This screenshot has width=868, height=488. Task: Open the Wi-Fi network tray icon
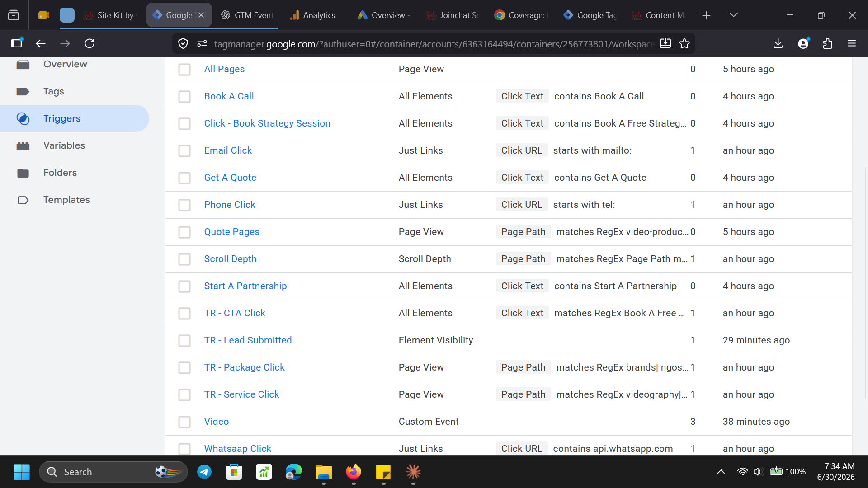742,472
